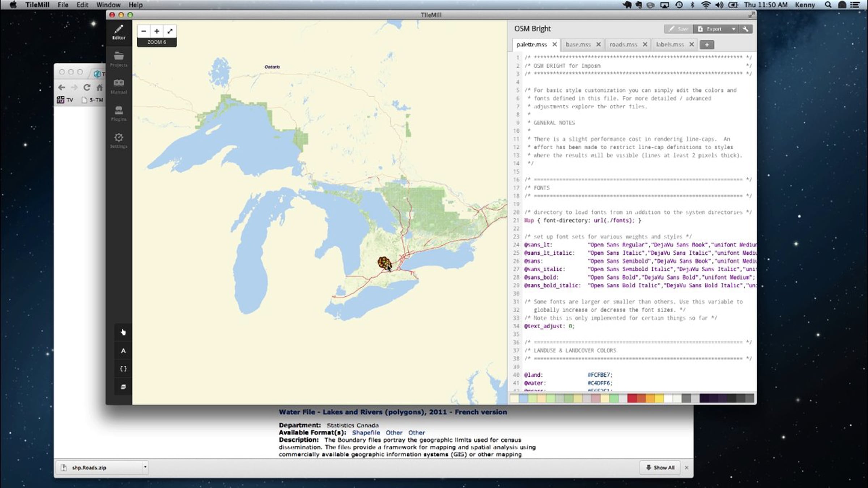Open the Templates pointer-hand panel
868x488 pixels.
click(123, 332)
